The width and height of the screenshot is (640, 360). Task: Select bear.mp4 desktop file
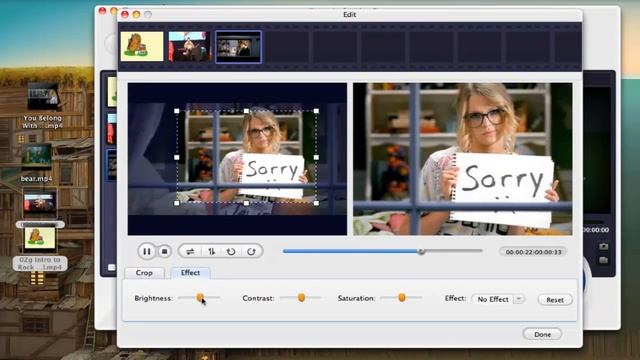click(x=36, y=163)
